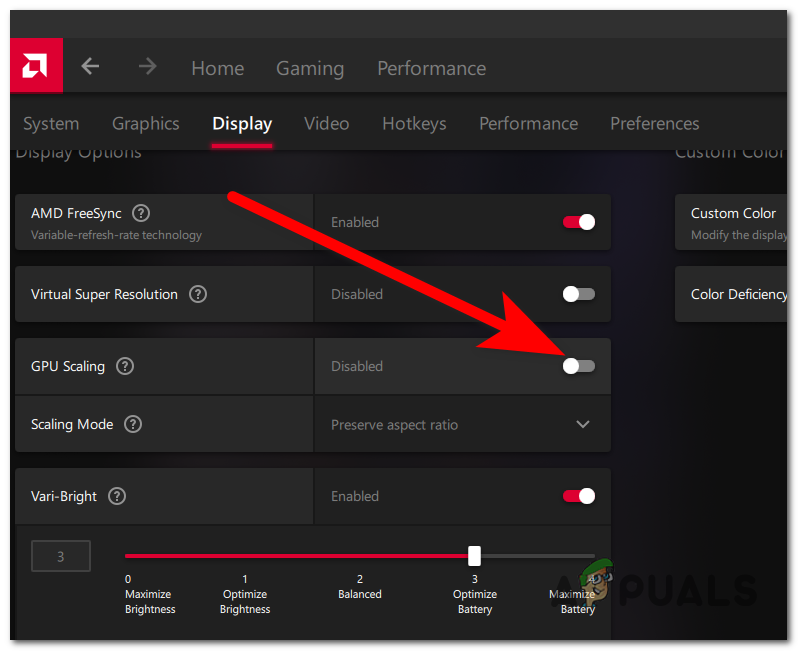Go forward with the right arrow

click(x=148, y=66)
